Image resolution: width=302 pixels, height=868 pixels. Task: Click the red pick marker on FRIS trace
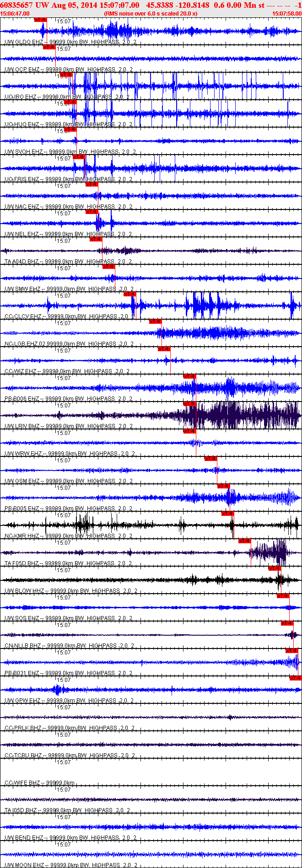coord(79,157)
